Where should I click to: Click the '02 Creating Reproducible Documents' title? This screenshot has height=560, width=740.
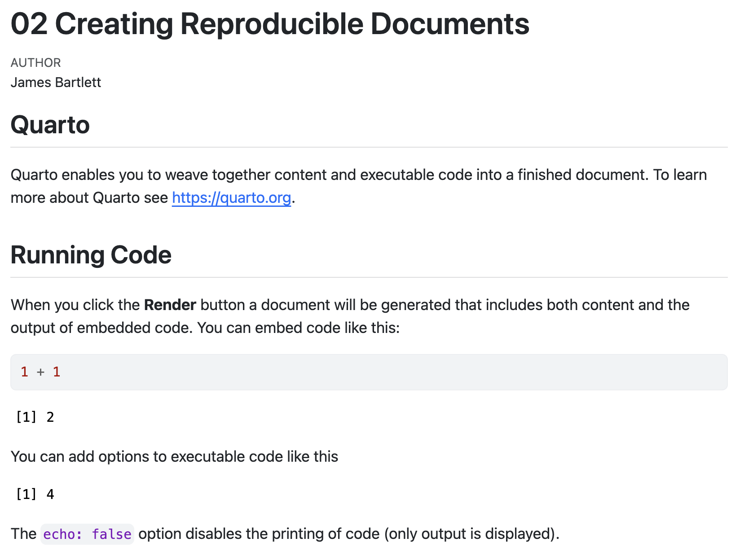click(x=270, y=24)
